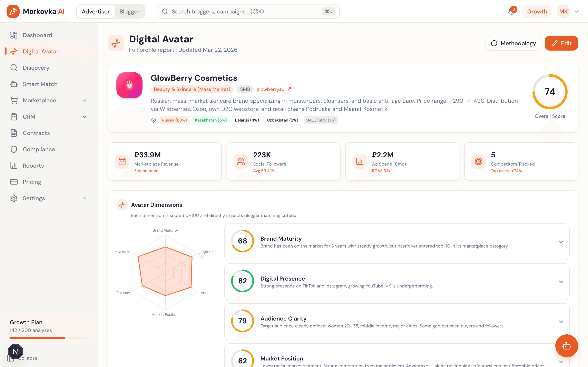Click the Marketplace Revenue shopping bag icon
This screenshot has width=588, height=367.
pos(122,161)
